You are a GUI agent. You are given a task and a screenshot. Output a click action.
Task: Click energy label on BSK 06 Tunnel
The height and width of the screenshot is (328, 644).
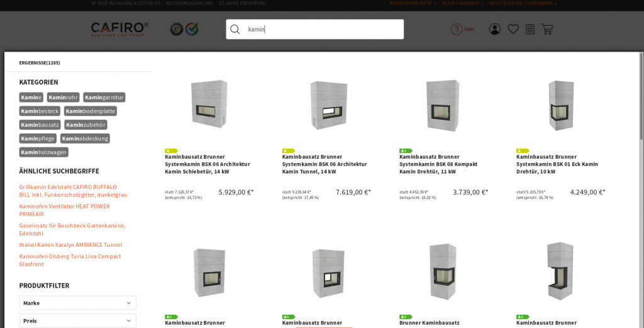[x=288, y=151]
